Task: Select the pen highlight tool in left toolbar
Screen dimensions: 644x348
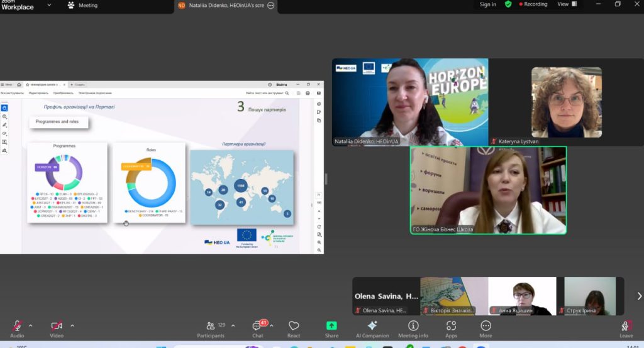Action: [x=4, y=125]
